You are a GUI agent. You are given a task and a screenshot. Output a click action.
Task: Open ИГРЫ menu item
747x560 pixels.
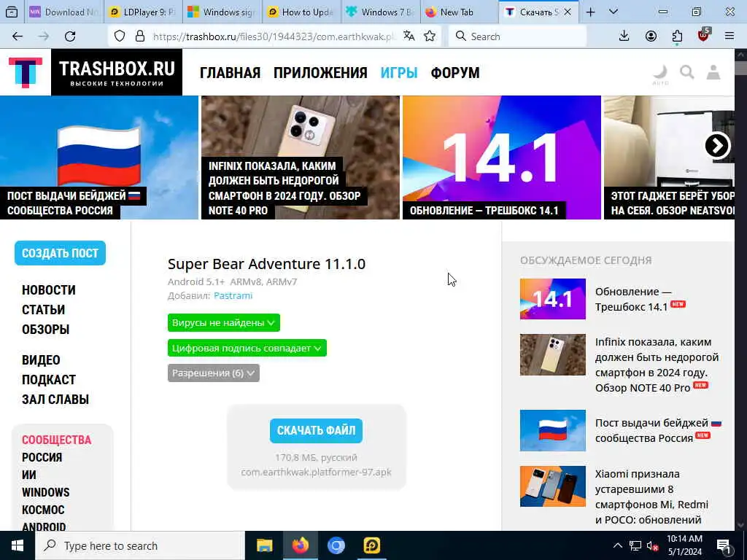click(399, 73)
